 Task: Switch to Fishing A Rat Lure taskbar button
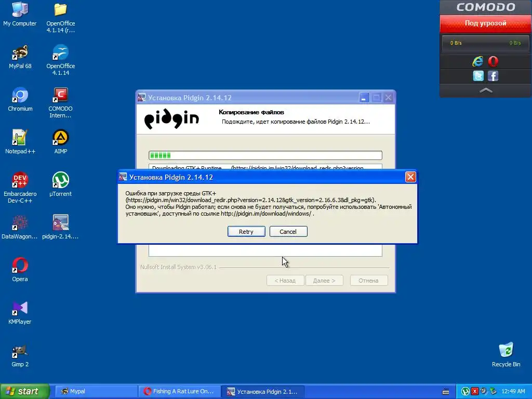[x=179, y=391]
